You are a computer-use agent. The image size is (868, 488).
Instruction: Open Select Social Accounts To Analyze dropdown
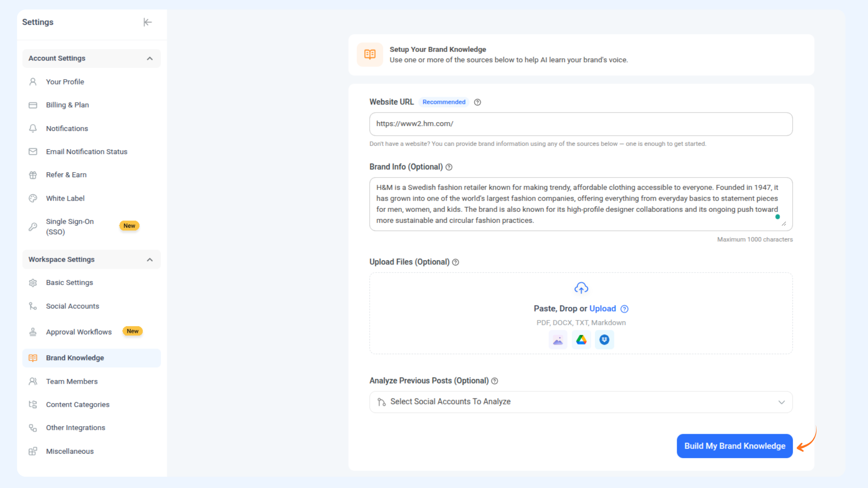[x=581, y=402]
